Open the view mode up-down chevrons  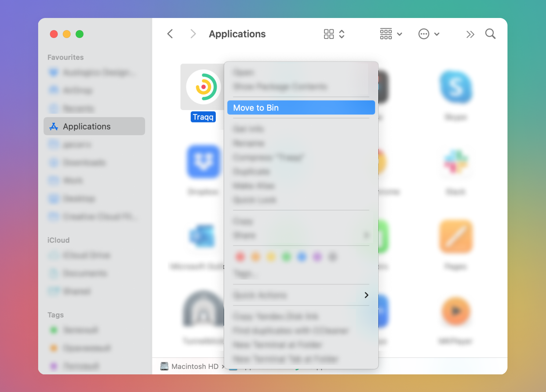point(342,34)
